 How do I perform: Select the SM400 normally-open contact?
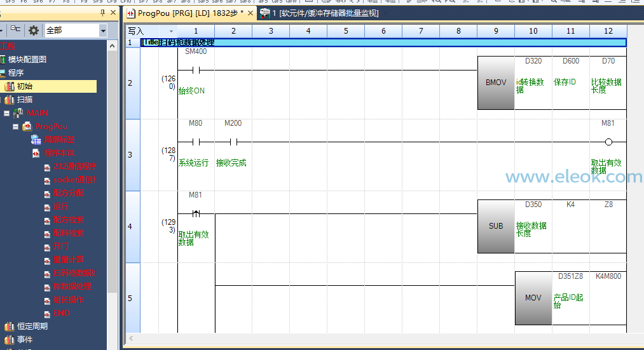[x=196, y=71]
